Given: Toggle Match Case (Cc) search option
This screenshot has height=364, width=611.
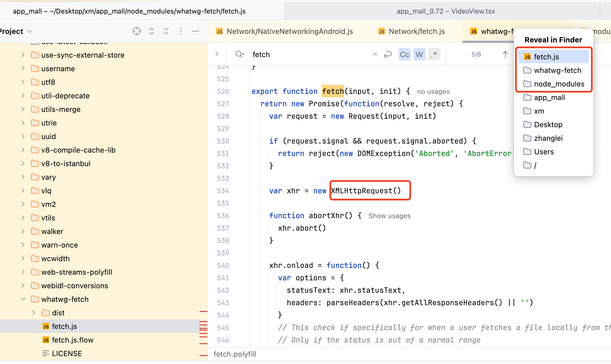Looking at the screenshot, I should coord(404,54).
